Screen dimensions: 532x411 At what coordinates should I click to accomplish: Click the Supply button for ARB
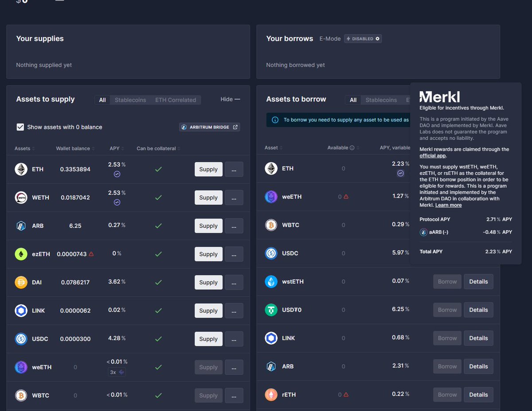pyautogui.click(x=208, y=226)
